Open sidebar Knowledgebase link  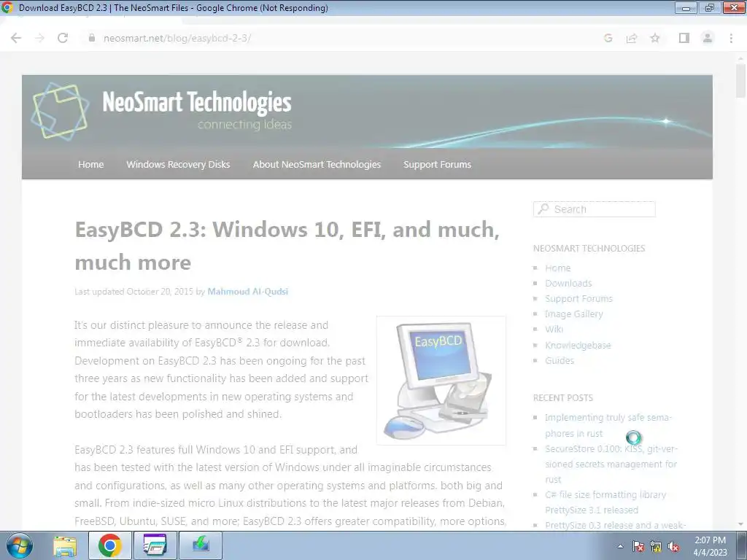tap(578, 345)
